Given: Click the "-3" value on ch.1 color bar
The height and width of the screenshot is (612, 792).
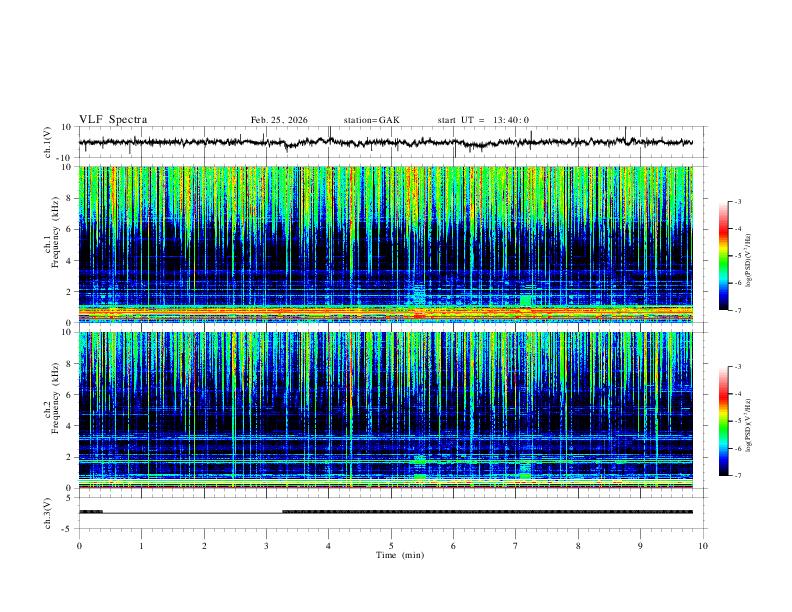Looking at the screenshot, I should coord(738,201).
